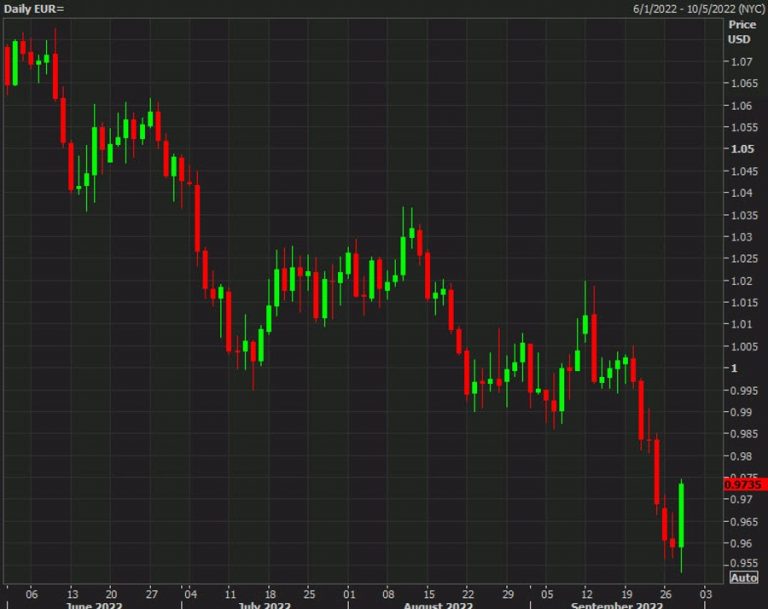Click the Price USD axis header
768x609 pixels.
click(740, 31)
